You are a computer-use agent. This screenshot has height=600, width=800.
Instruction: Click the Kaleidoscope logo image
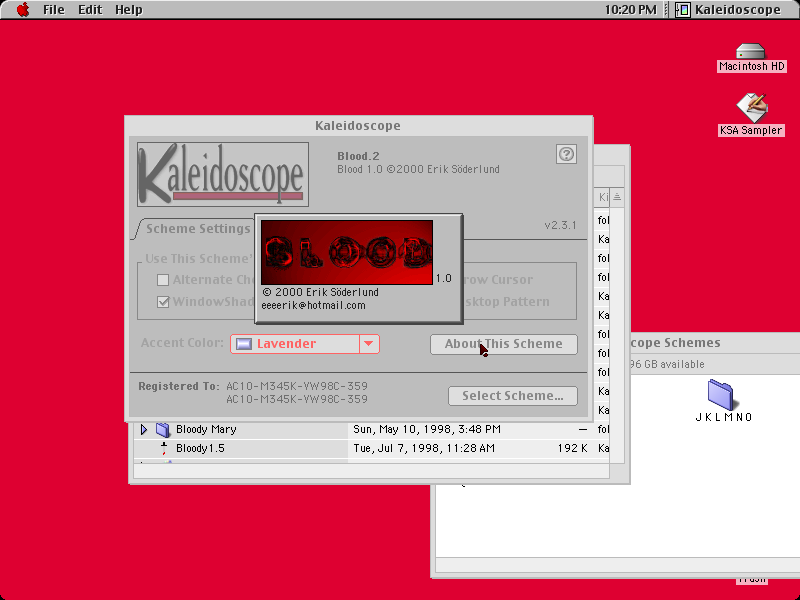[x=223, y=174]
